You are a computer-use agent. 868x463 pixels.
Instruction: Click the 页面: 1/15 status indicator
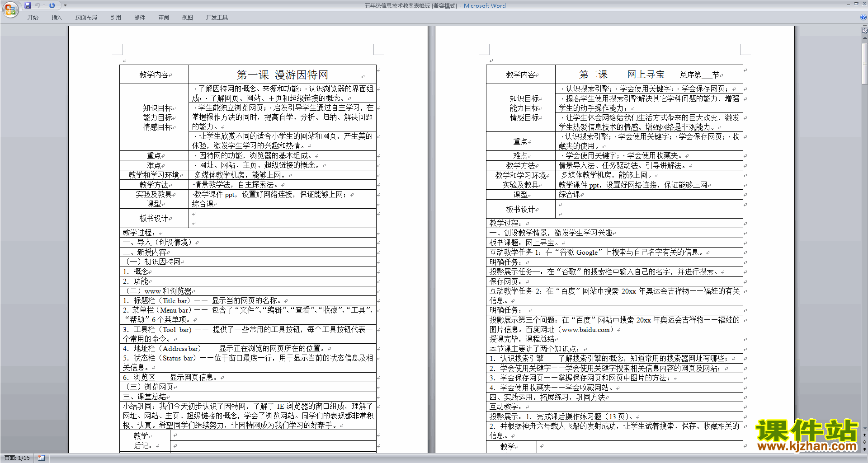click(17, 458)
